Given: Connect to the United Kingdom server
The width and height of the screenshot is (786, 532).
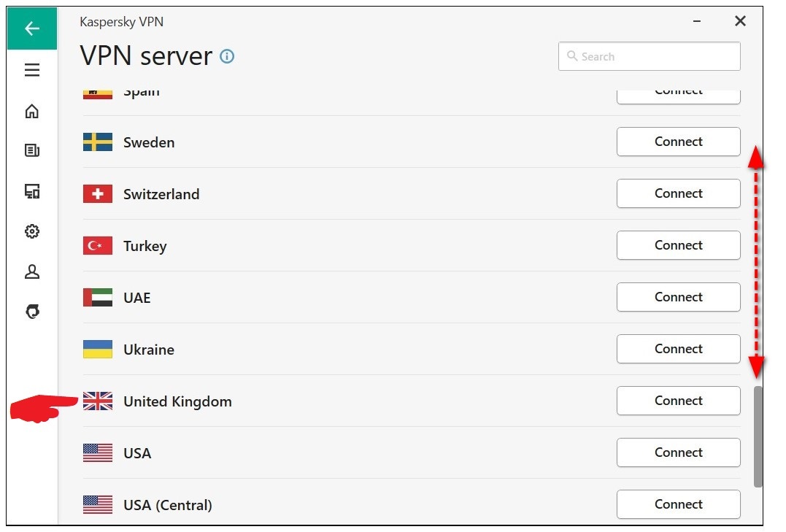Looking at the screenshot, I should [x=678, y=401].
